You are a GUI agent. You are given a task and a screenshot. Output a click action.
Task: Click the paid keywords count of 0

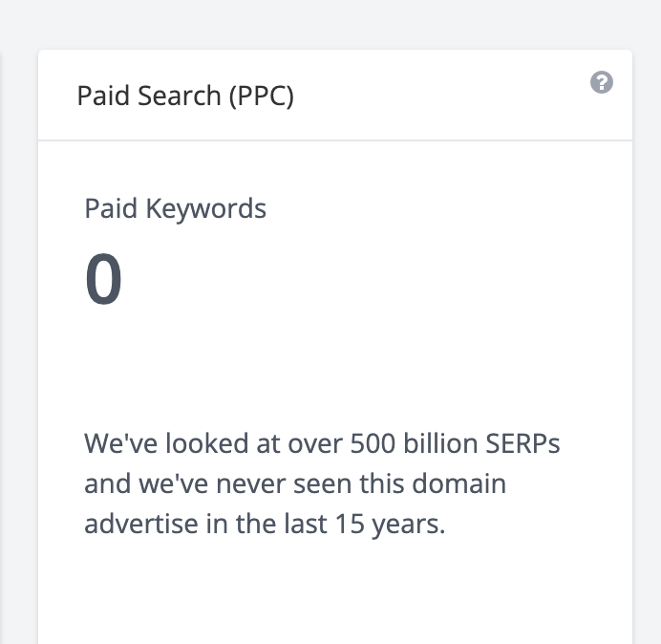(104, 281)
